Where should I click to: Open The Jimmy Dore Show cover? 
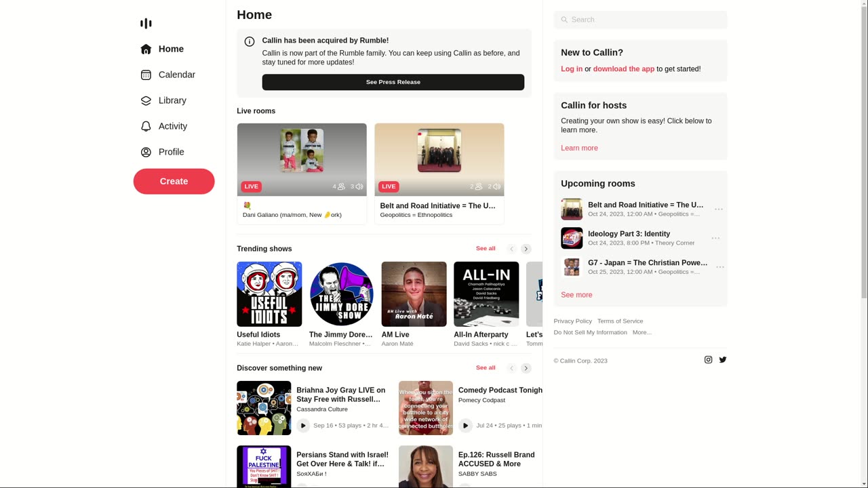(342, 294)
